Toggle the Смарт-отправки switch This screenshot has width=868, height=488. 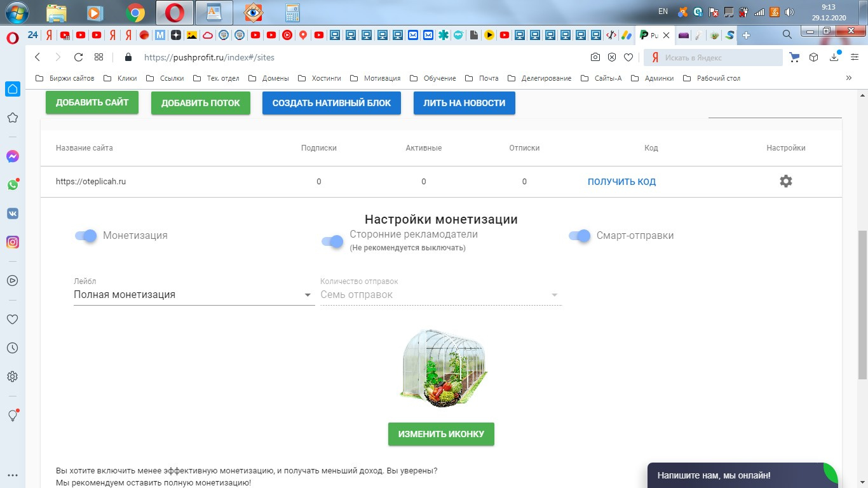point(579,236)
